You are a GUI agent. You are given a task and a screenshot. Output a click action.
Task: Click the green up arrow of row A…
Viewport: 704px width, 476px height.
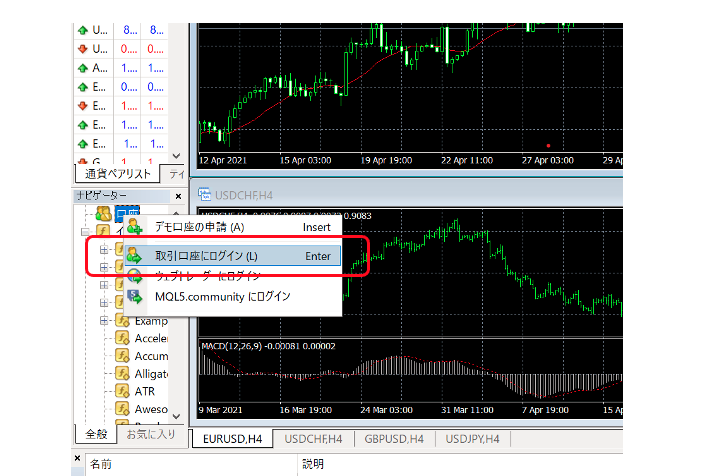coord(83,68)
